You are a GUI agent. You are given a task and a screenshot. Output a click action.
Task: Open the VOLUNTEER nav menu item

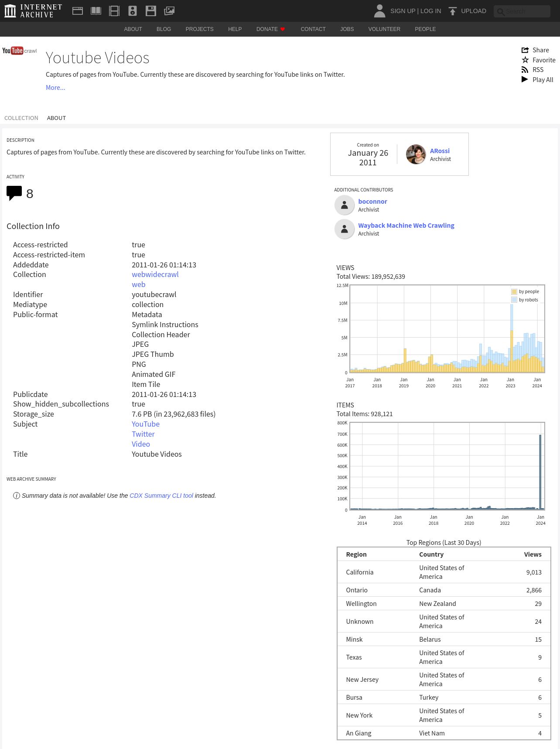pyautogui.click(x=384, y=29)
